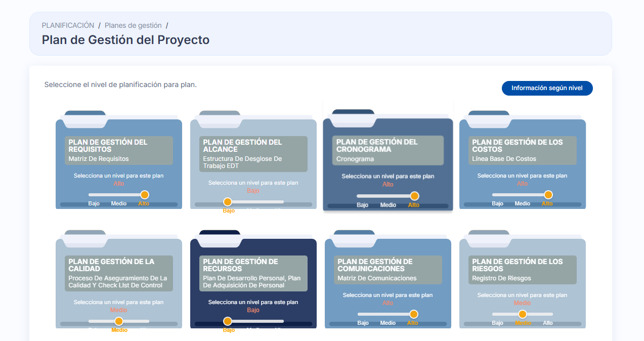Click Alto label under Costos slider

click(547, 203)
